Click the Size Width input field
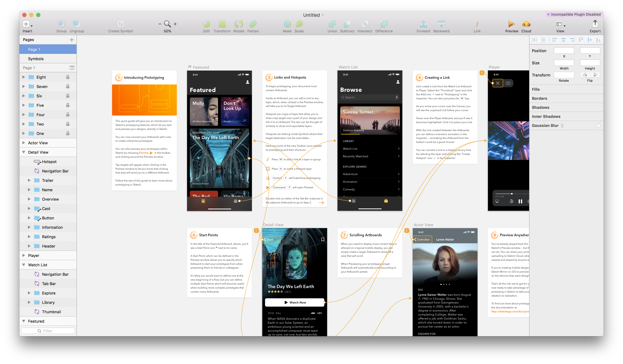623x364 pixels. (564, 63)
